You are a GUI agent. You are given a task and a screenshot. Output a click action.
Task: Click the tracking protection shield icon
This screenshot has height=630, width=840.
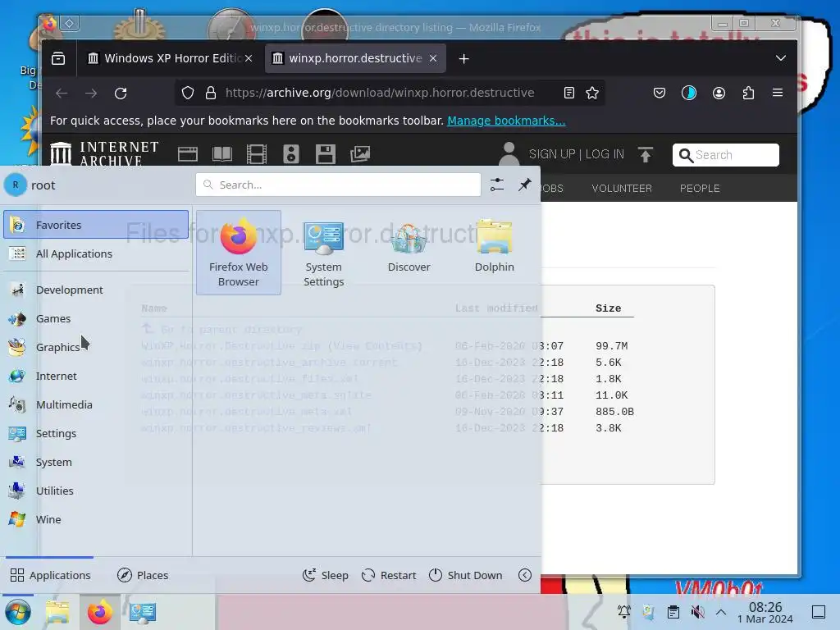click(188, 94)
